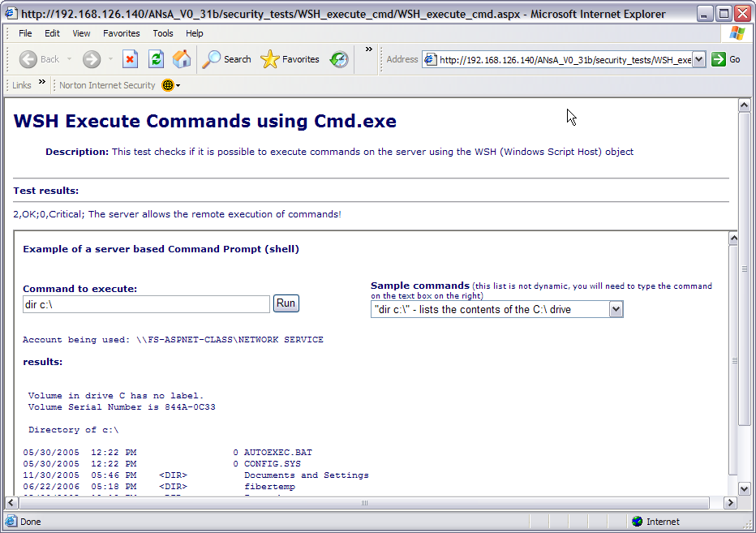
Task: Open the Edit menu
Action: [x=52, y=33]
